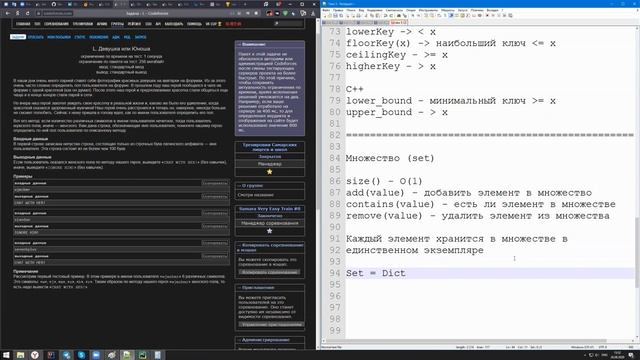Open the Макросы menu in Notepad++
The width and height of the screenshot is (640, 360).
pos(448,10)
